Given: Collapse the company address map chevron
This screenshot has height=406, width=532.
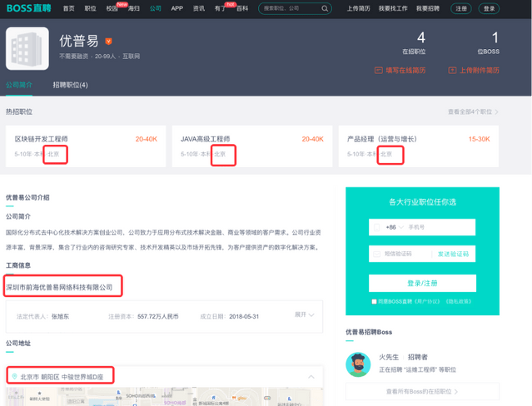Looking at the screenshot, I should pyautogui.click(x=311, y=377).
